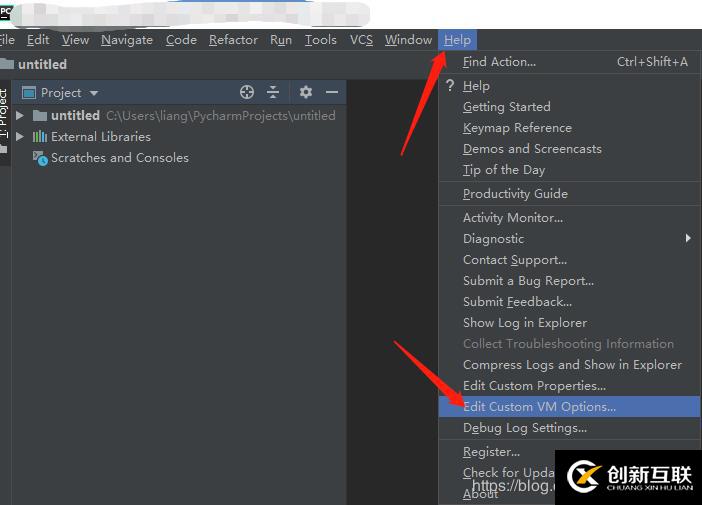Open Project panel settings gear
The width and height of the screenshot is (702, 505).
(x=306, y=92)
